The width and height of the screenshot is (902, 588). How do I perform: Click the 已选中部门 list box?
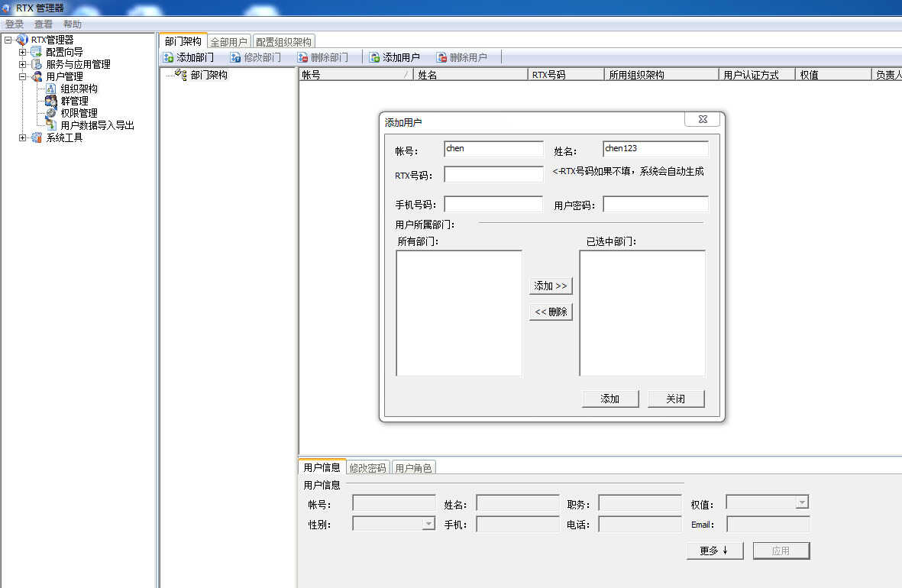pos(642,313)
